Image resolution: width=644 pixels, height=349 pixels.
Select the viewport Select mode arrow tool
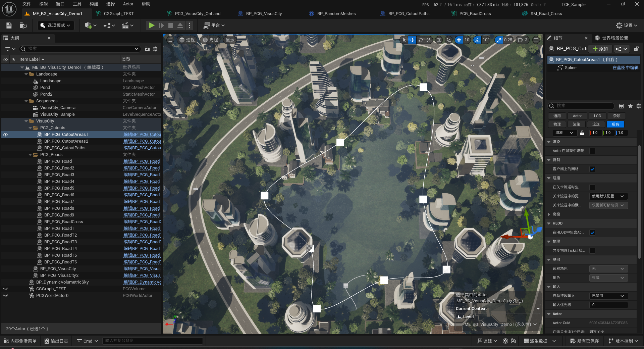pos(404,40)
